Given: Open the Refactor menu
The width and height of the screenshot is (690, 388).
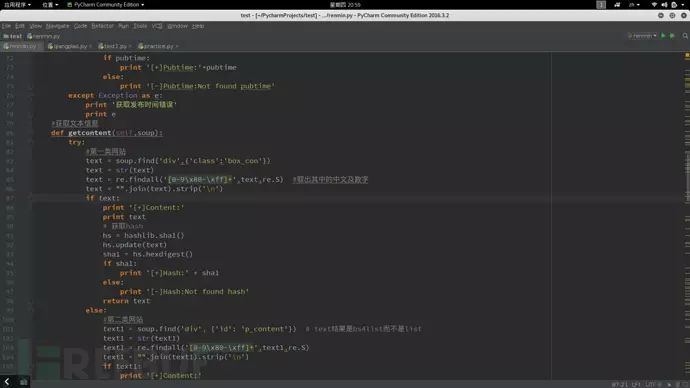Looking at the screenshot, I should coord(103,26).
